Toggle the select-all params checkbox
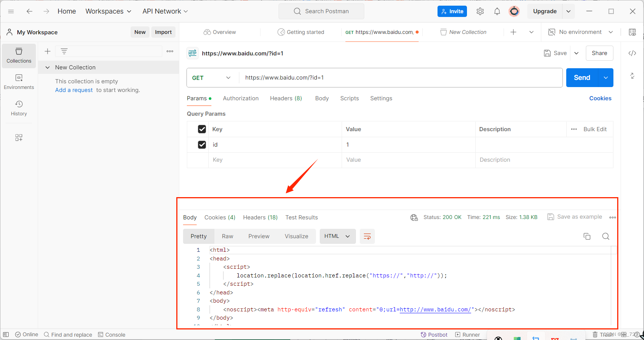Screen dimensions: 644x340 (x=202, y=129)
